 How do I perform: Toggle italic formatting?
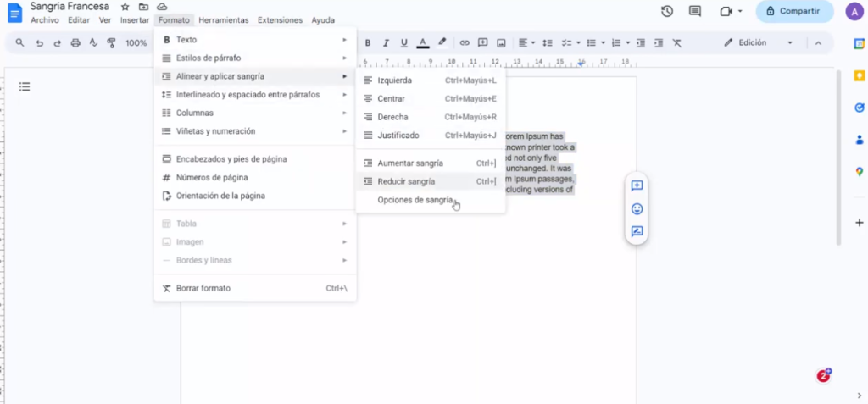(386, 42)
